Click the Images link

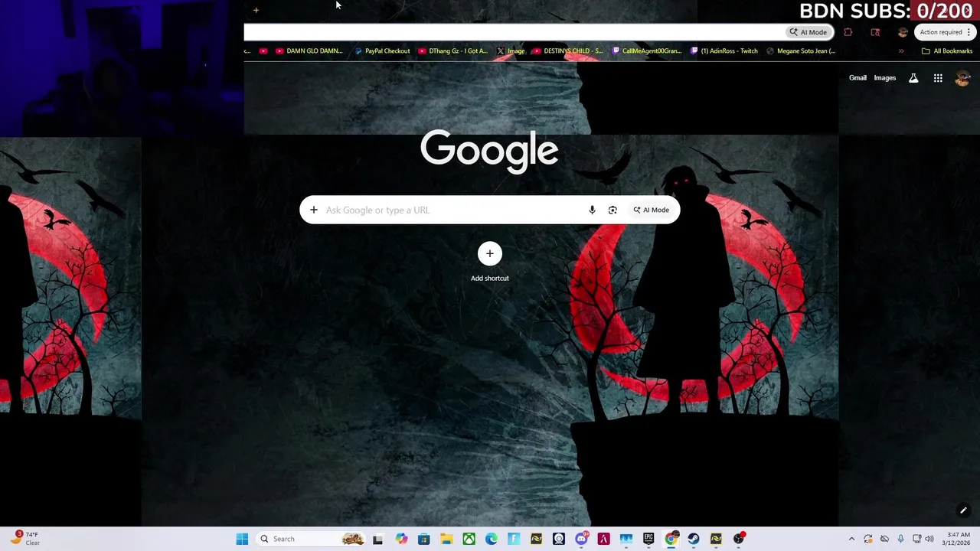(x=885, y=78)
